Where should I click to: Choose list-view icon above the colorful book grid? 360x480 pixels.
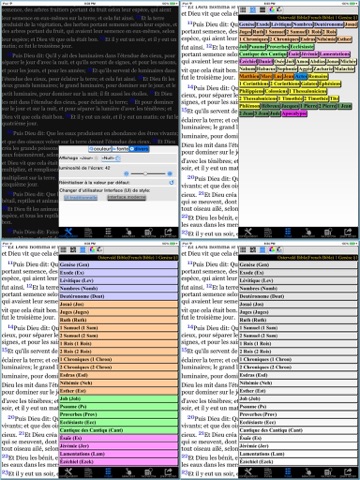pyautogui.click(x=262, y=10)
